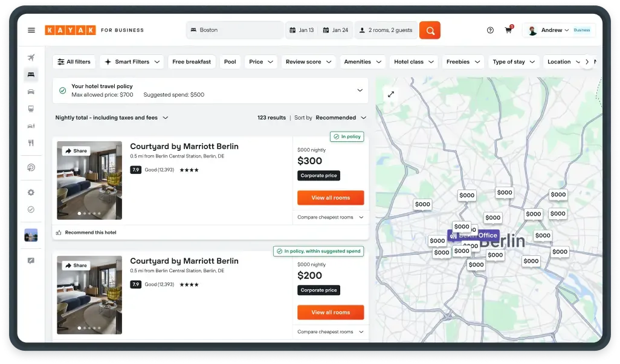Screen dimensions: 620x364
Task: Open the sidebar Explore spiral icon
Action: point(31,168)
